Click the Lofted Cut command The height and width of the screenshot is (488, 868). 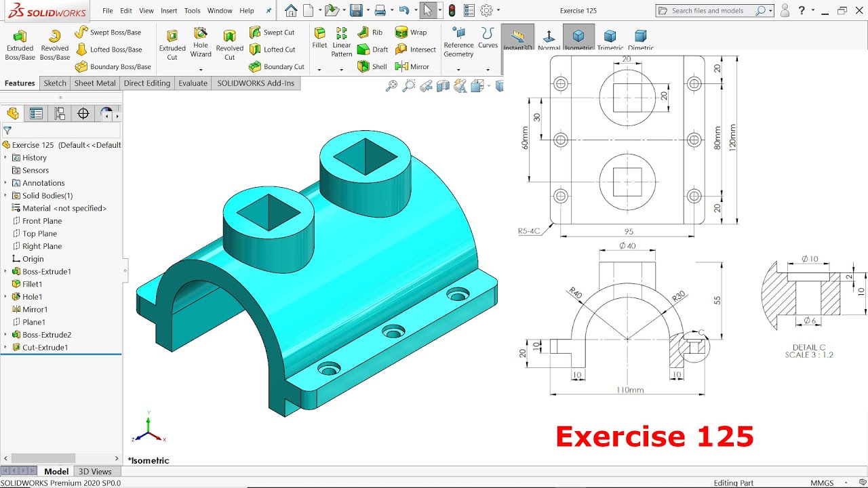(272, 49)
